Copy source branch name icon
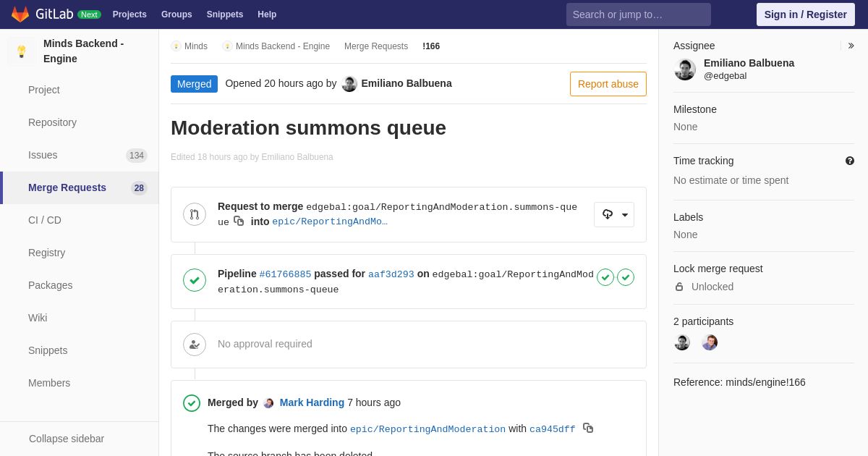Screen dimensions: 868x456 (239, 221)
